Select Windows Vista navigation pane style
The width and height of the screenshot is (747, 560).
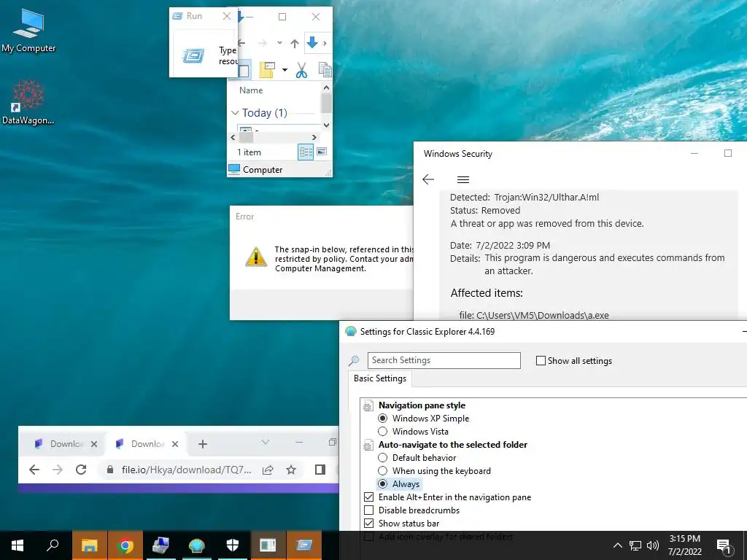(382, 432)
